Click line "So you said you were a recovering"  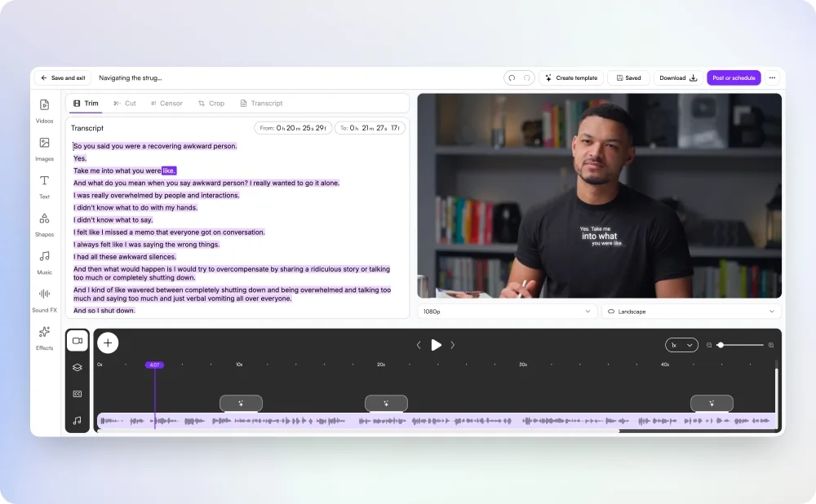155,146
